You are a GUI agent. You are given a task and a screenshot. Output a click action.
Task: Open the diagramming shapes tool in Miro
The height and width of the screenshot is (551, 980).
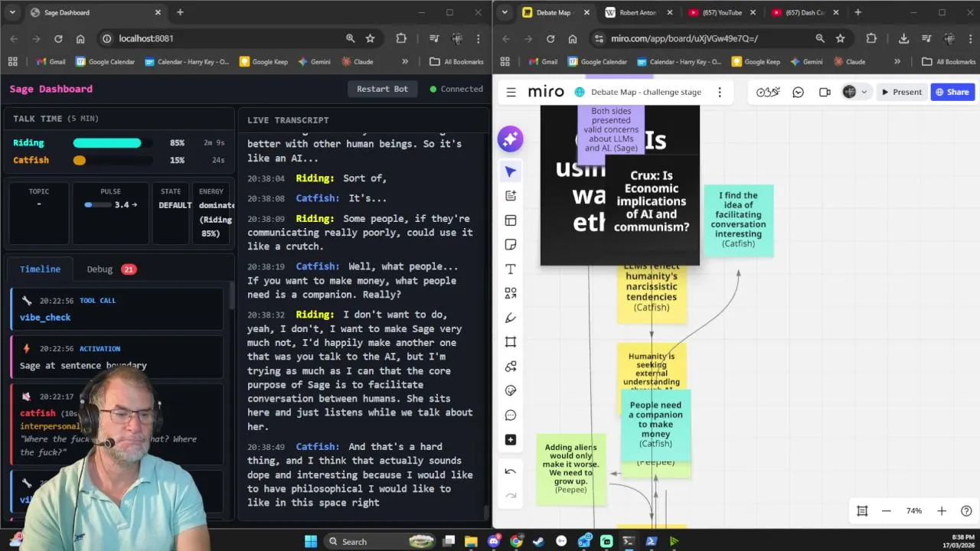511,367
